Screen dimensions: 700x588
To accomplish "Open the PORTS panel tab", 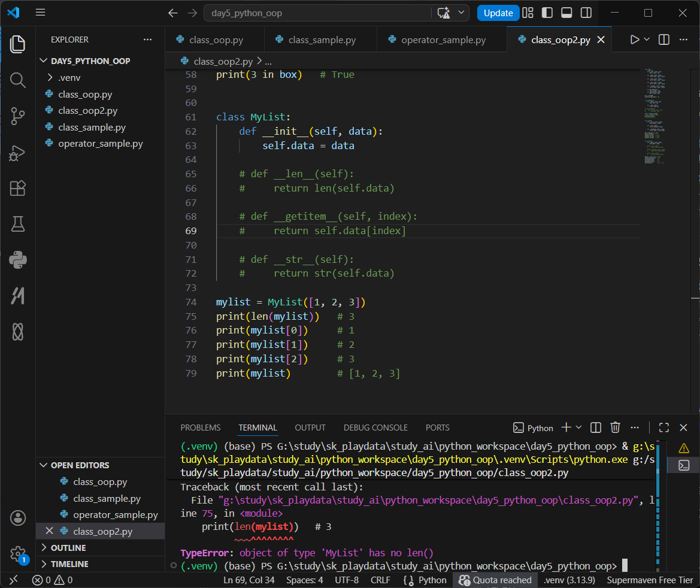I will coord(438,428).
